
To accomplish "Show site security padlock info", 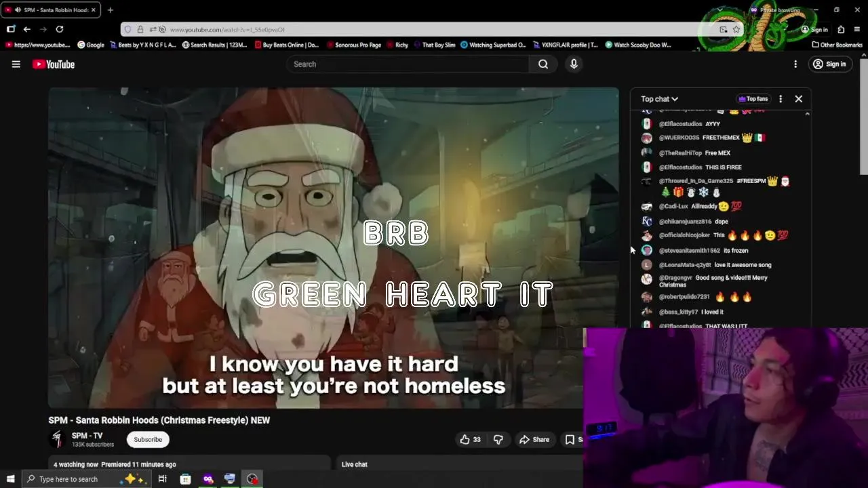I will click(x=140, y=30).
